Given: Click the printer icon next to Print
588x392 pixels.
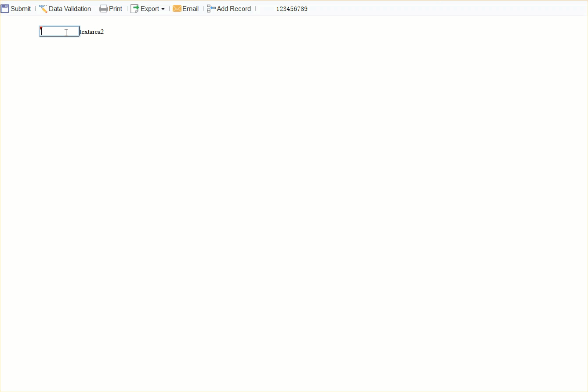Looking at the screenshot, I should (x=103, y=8).
